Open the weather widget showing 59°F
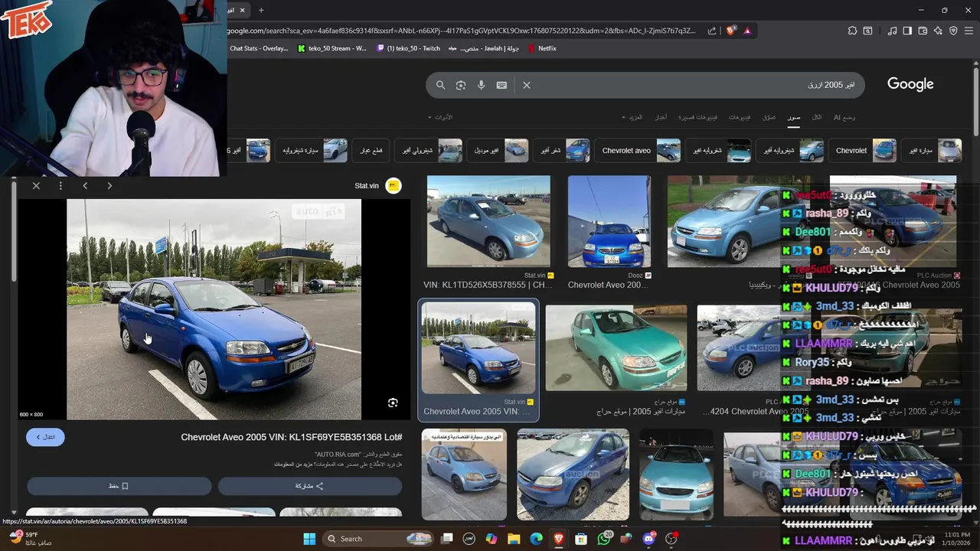This screenshot has height=551, width=980. [x=29, y=539]
